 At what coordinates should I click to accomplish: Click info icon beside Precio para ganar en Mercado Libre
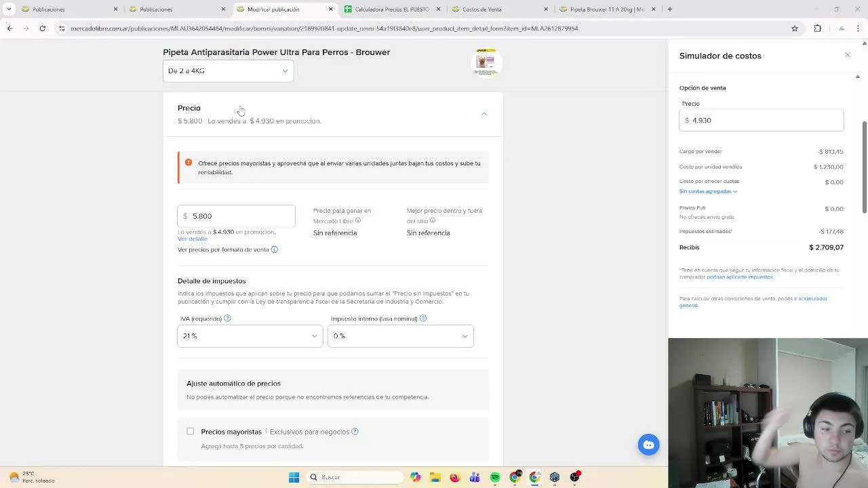[358, 220]
